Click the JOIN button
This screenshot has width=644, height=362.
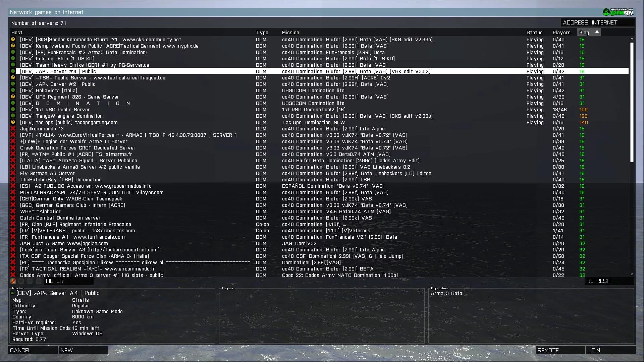coord(611,350)
